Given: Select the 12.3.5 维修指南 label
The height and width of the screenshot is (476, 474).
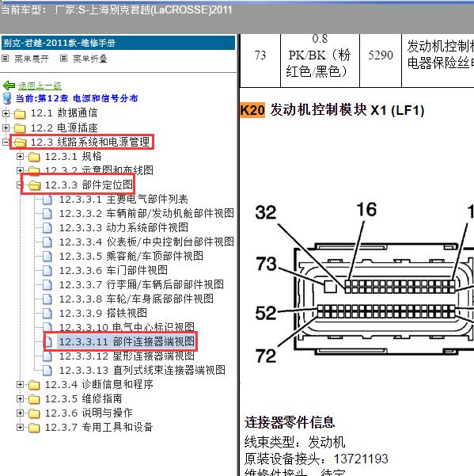Looking at the screenshot, I should 83,398.
